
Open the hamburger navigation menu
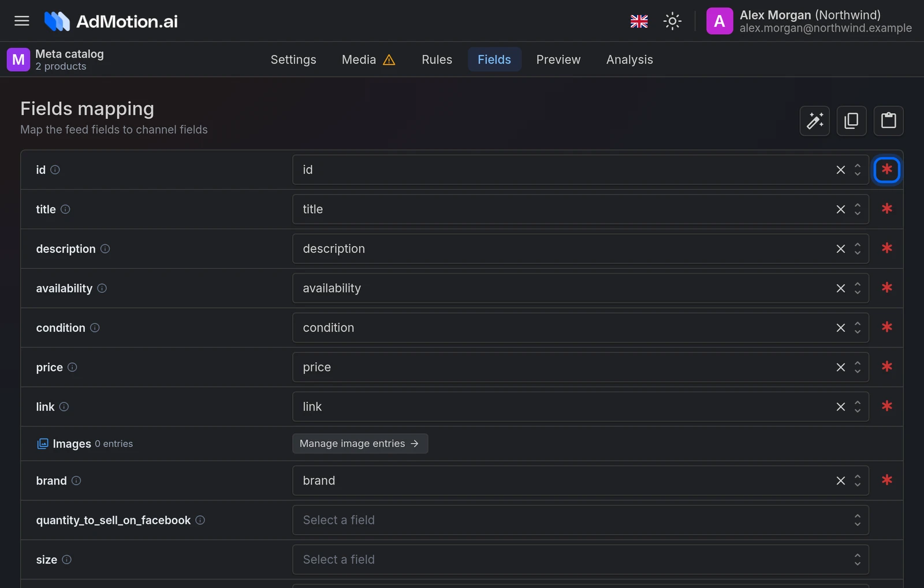tap(22, 21)
